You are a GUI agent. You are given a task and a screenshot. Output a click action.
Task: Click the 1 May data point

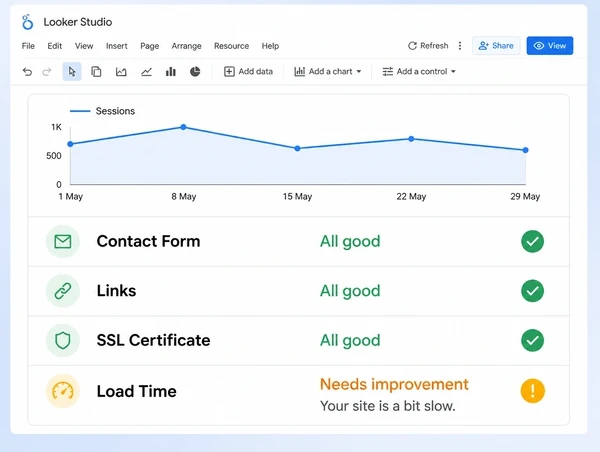[70, 144]
